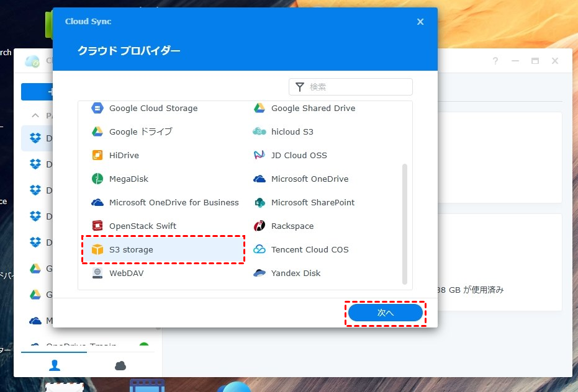Select the text Google Cloud Storage

[x=153, y=109]
